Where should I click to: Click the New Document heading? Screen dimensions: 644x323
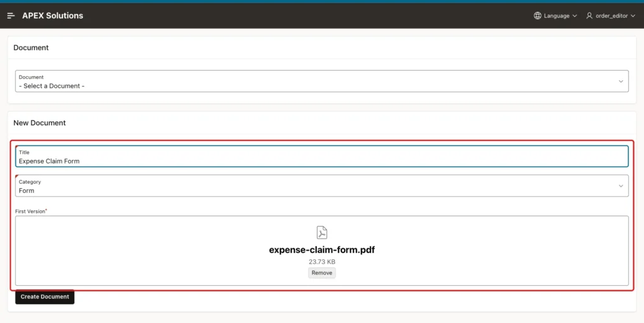coord(40,123)
